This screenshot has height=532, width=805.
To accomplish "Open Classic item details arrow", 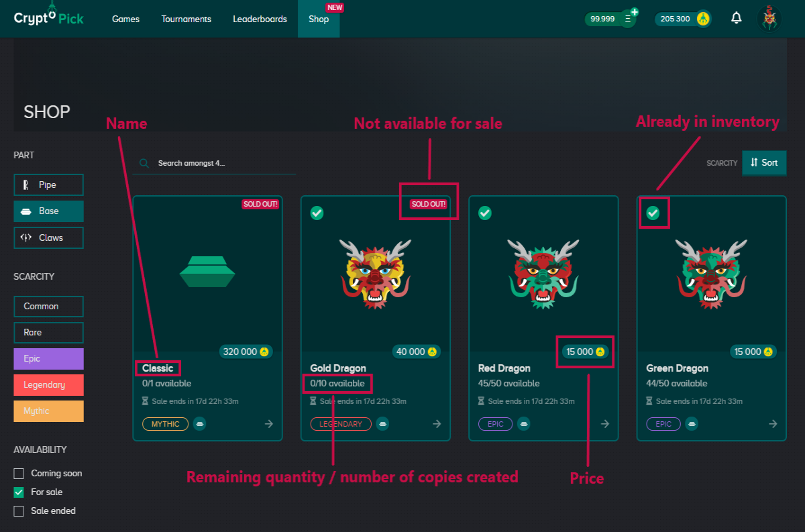I will tap(269, 424).
